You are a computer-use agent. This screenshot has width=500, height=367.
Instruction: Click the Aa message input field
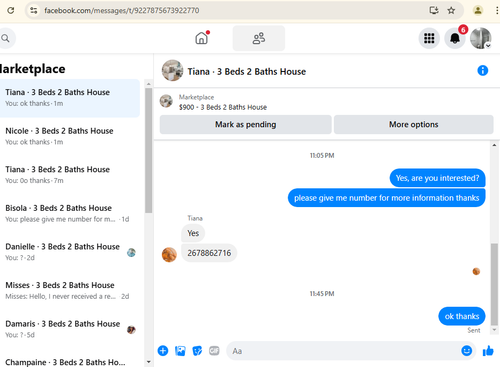point(343,351)
